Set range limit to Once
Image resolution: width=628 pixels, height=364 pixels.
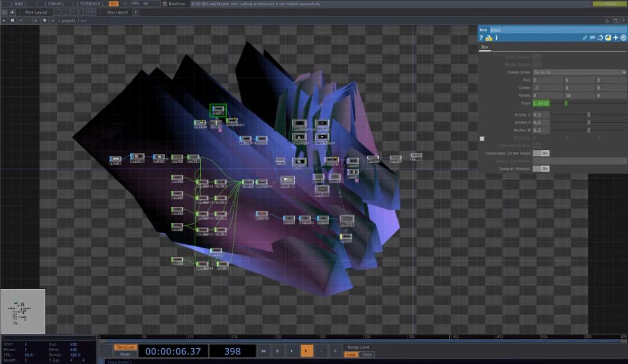point(366,354)
